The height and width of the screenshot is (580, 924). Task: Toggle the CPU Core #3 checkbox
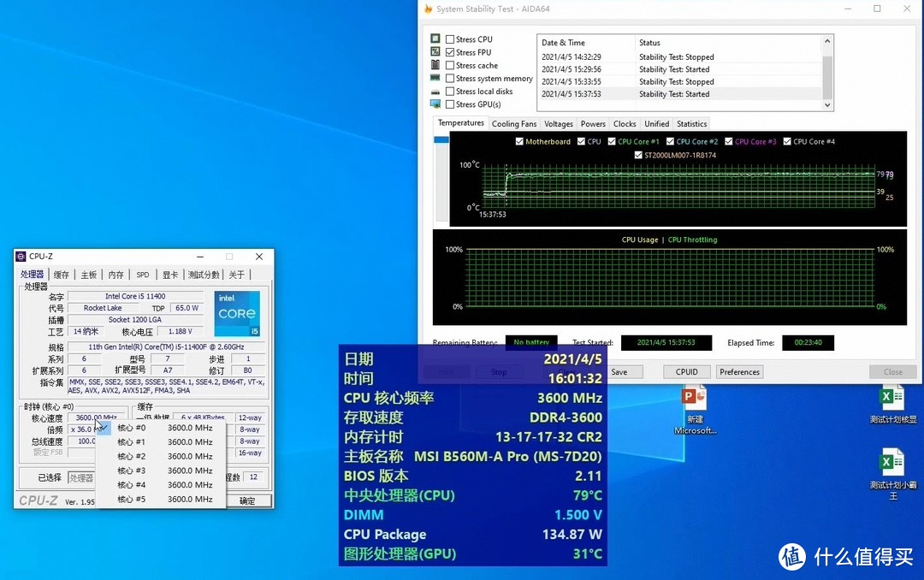(x=729, y=141)
